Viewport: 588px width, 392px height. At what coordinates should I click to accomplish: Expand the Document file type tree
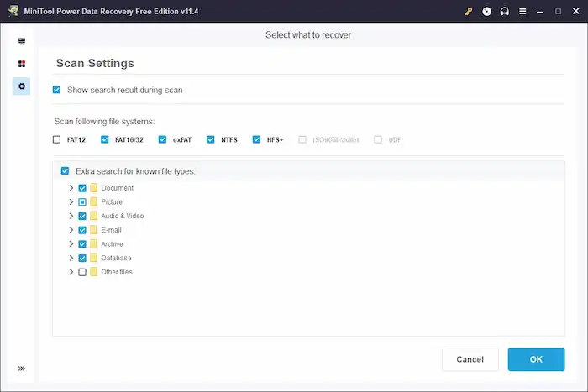coord(71,188)
